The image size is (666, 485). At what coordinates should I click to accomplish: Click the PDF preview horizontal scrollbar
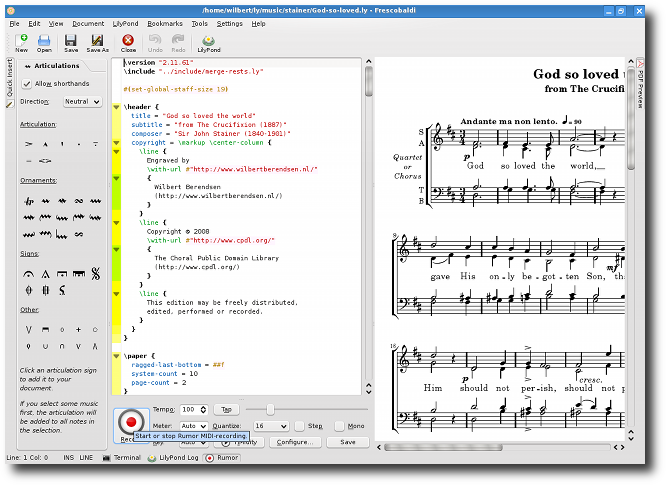(443, 447)
